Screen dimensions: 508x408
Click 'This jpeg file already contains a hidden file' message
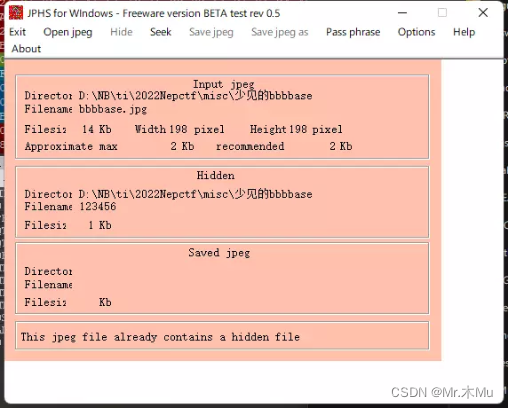coord(160,337)
